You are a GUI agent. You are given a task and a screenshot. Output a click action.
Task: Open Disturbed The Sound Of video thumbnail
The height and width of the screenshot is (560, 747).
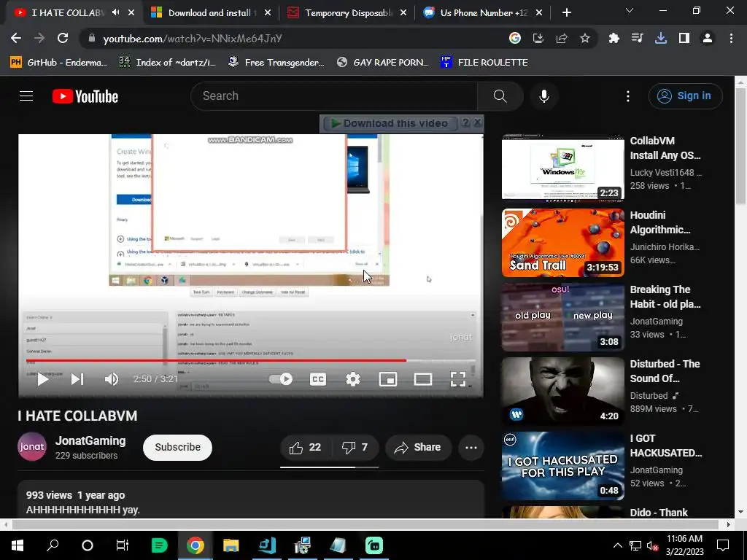[562, 391]
